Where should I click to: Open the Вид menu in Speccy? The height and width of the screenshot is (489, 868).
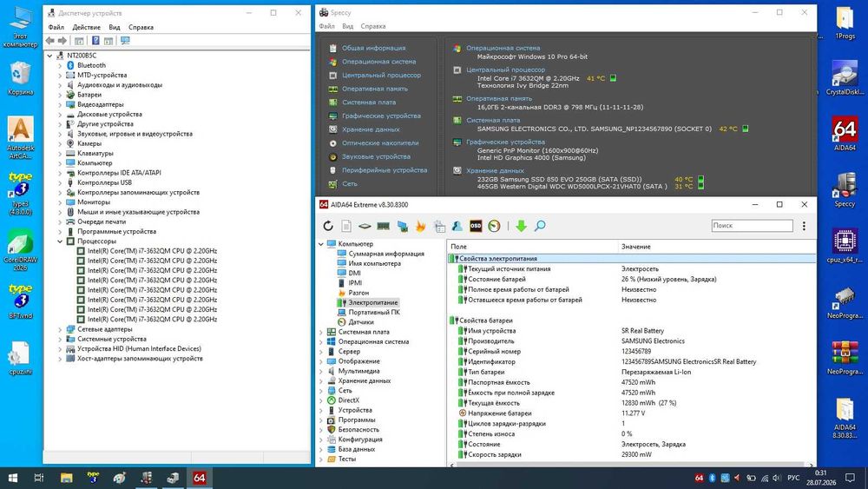click(x=348, y=26)
